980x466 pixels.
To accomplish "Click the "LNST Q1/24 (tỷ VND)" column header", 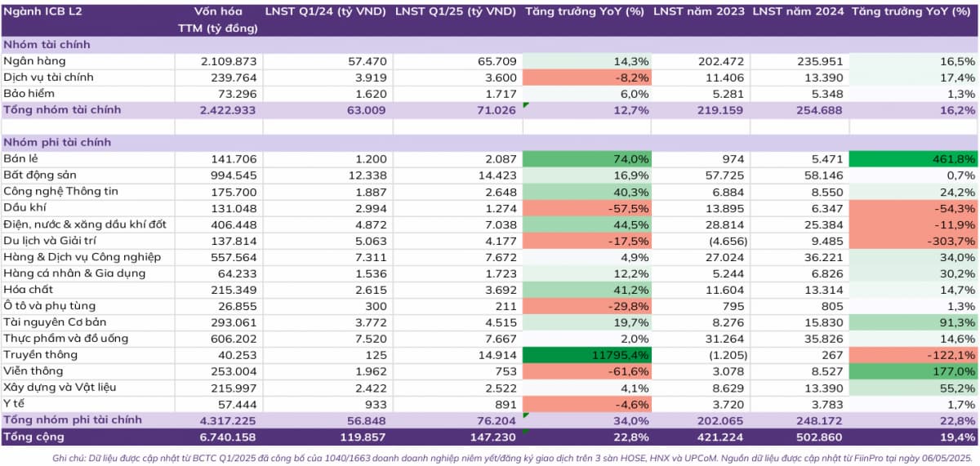I will pos(325,12).
